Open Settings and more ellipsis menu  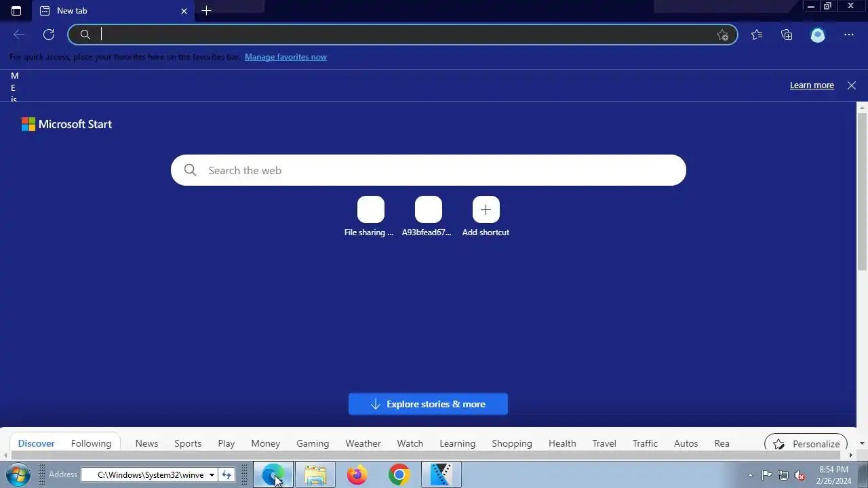pos(849,35)
